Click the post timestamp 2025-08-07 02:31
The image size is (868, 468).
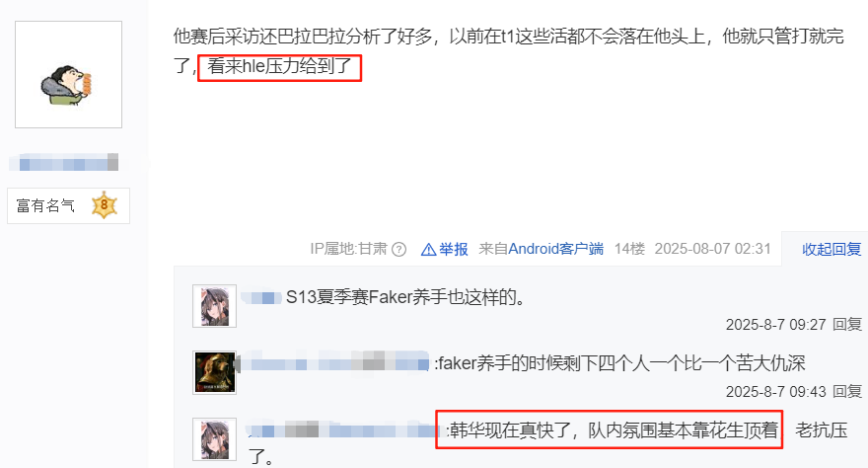(712, 249)
